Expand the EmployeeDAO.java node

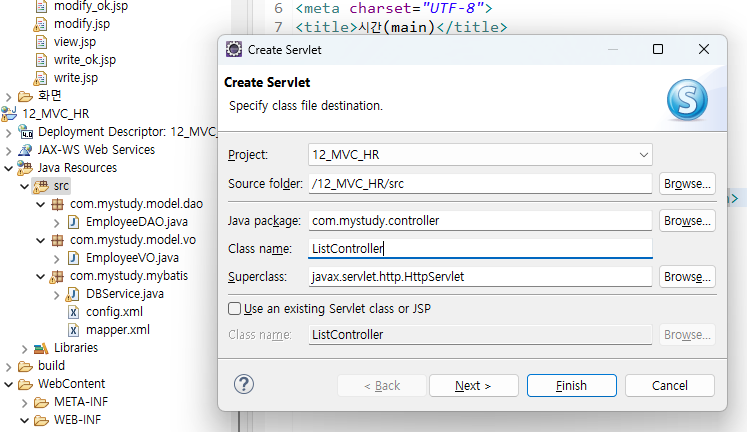[x=57, y=222]
